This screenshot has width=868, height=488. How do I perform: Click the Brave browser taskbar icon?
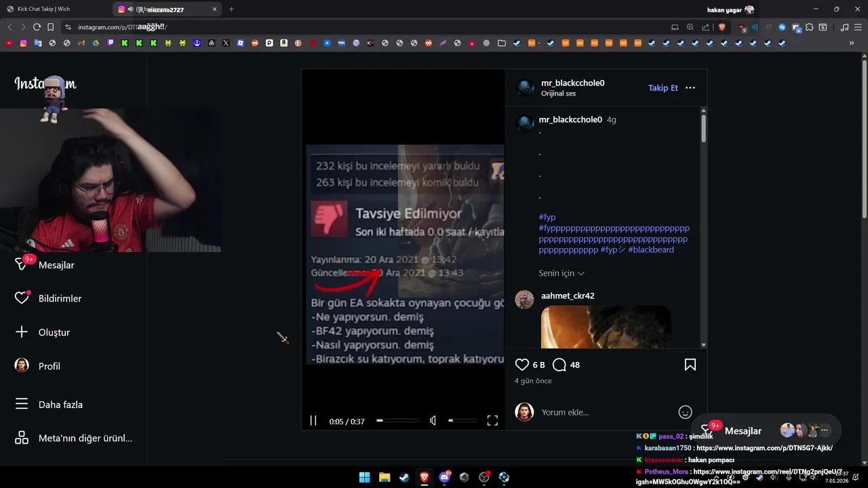[425, 477]
